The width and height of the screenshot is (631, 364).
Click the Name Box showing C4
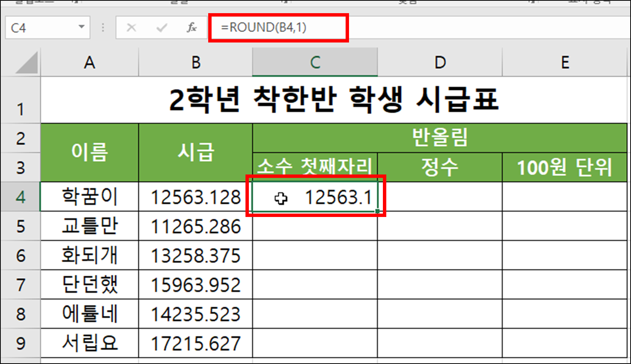point(41,27)
